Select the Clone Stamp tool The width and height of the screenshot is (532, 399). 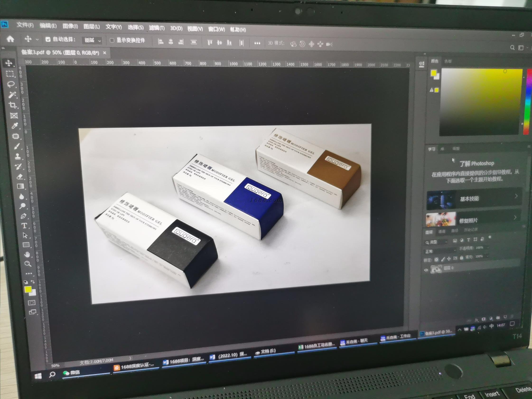(x=18, y=156)
